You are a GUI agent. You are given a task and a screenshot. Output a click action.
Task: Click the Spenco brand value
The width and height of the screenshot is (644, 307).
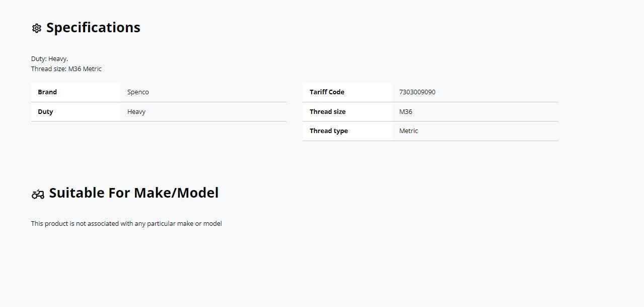tap(138, 92)
